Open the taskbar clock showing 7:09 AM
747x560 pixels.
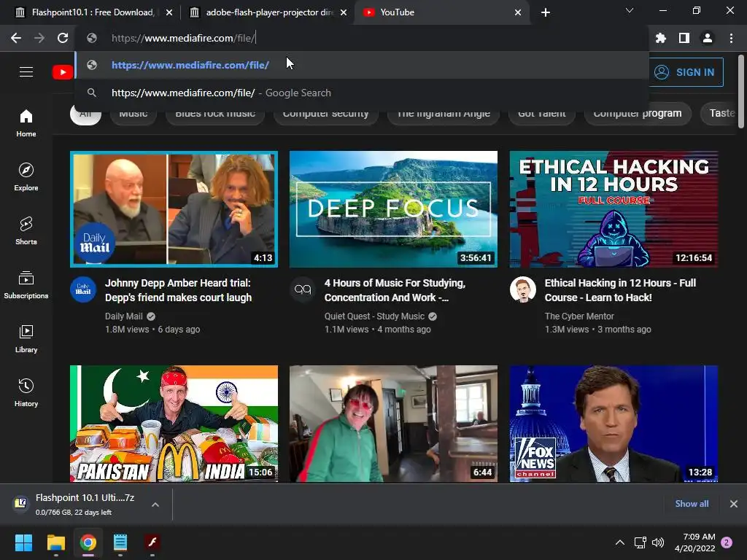point(694,542)
